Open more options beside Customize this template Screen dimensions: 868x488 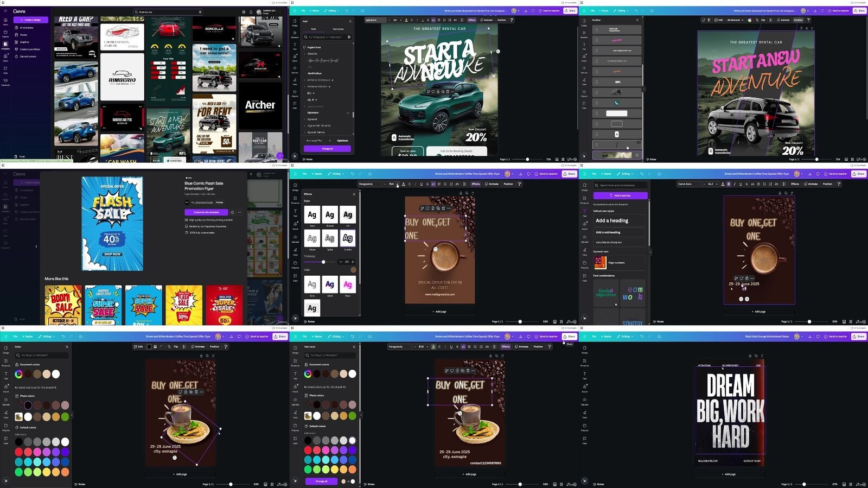pos(239,212)
